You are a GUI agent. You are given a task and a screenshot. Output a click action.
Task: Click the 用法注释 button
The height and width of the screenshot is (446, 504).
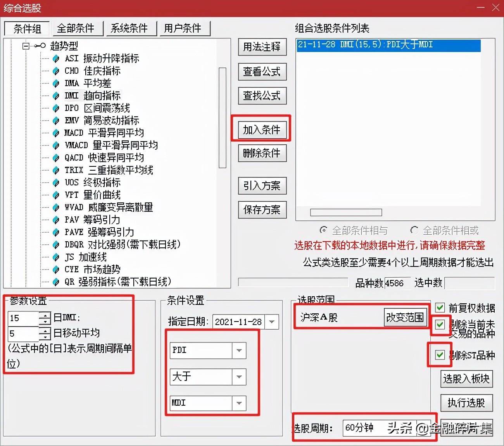coord(262,47)
